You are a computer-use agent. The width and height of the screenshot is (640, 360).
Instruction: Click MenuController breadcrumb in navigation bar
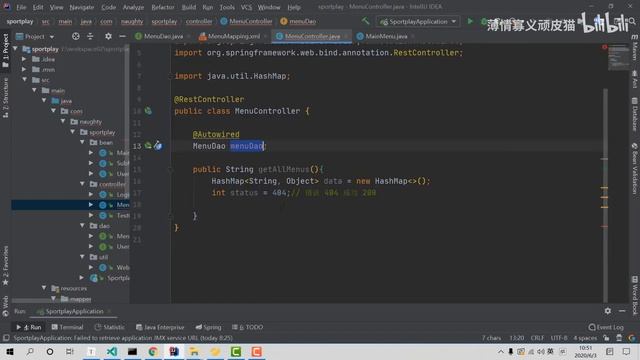246,21
